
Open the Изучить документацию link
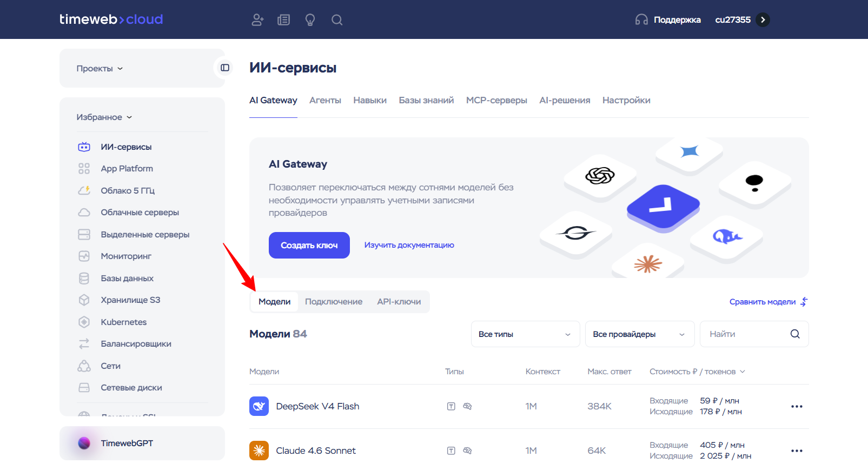tap(409, 245)
